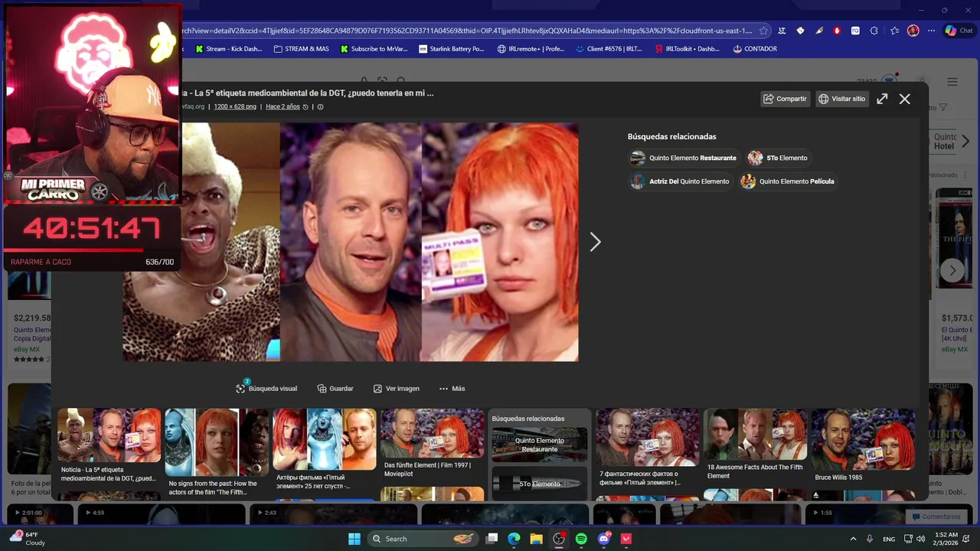Favorite this page with the address bar star
Screen dimensions: 980x551
[763, 31]
